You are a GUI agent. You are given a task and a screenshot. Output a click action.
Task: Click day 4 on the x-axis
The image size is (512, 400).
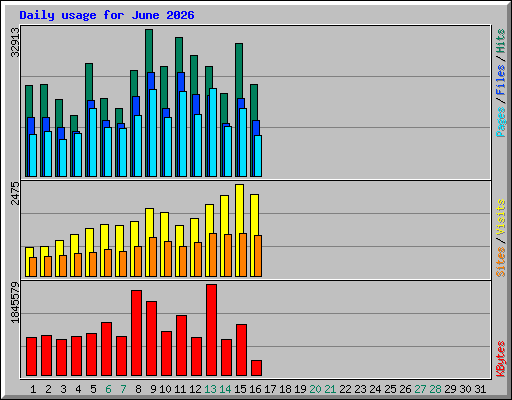coord(78,389)
